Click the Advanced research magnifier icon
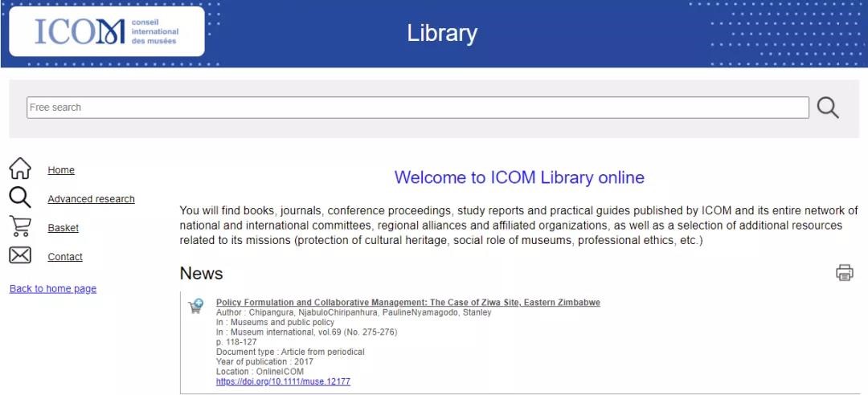868x395 pixels. [20, 197]
